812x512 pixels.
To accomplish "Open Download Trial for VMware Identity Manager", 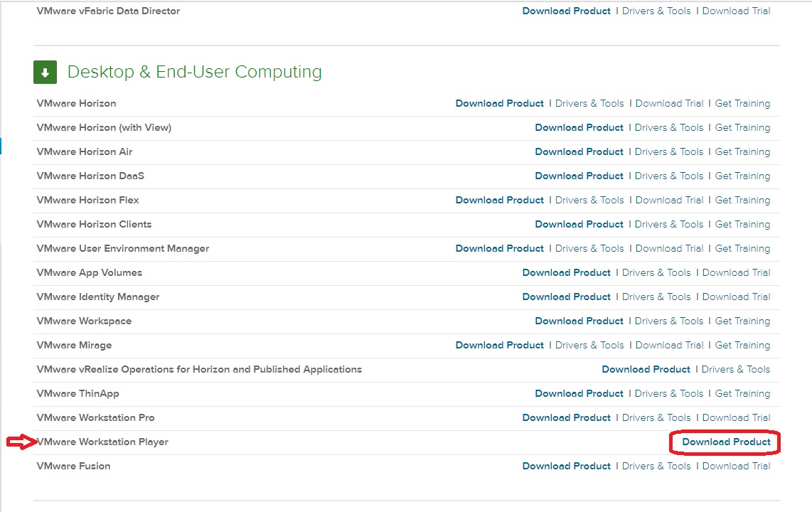I will coord(736,297).
